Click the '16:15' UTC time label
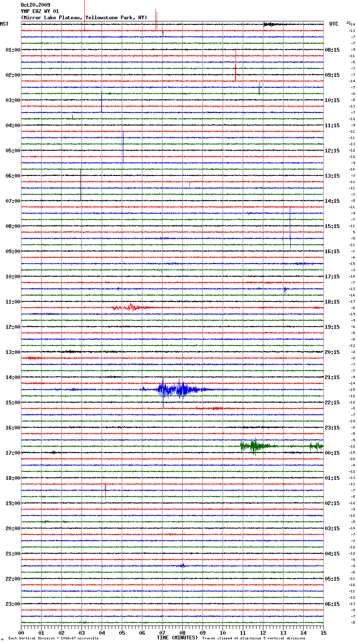357x644 pixels. [x=332, y=251]
